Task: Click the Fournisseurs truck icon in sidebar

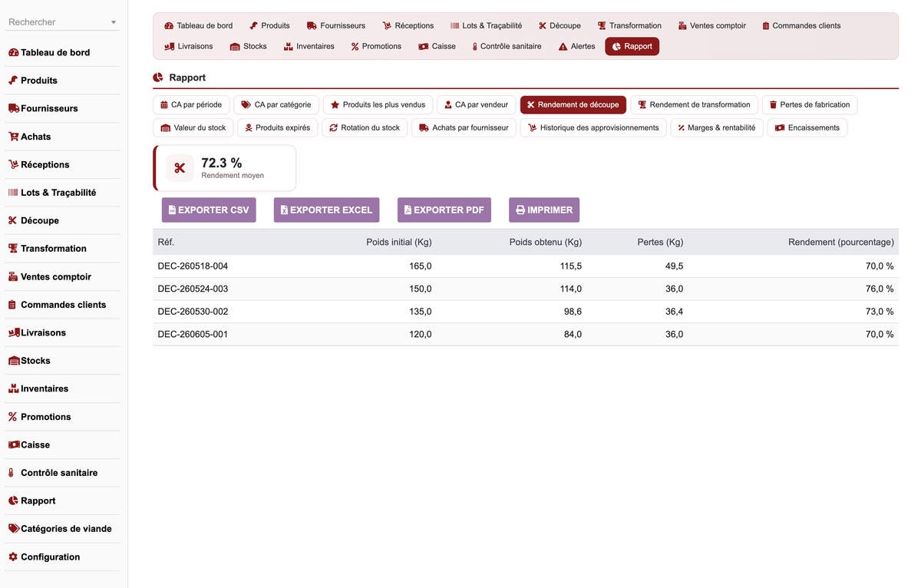Action: pos(14,109)
